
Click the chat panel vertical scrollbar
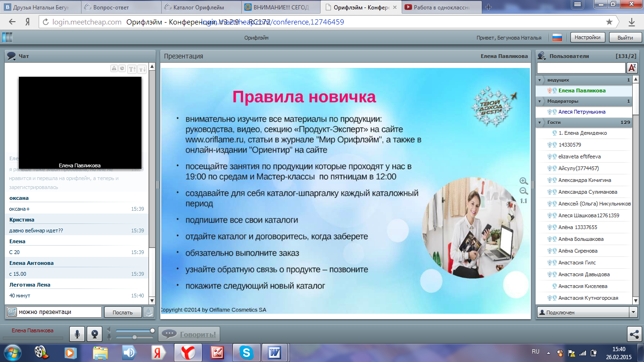click(152, 184)
